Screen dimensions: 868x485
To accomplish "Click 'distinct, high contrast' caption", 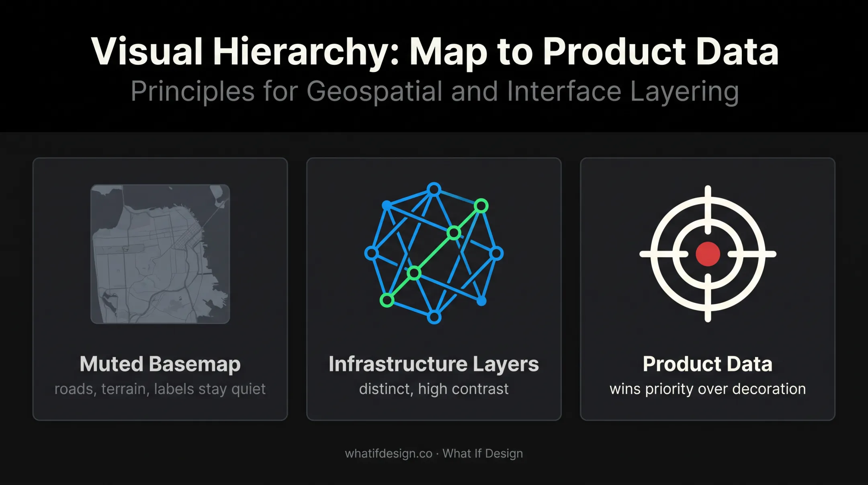I will [x=434, y=389].
